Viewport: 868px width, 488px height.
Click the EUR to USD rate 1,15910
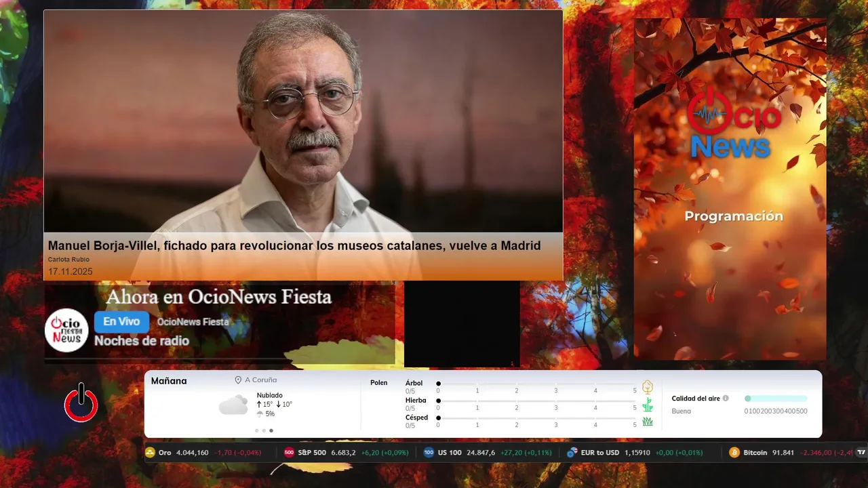point(637,453)
